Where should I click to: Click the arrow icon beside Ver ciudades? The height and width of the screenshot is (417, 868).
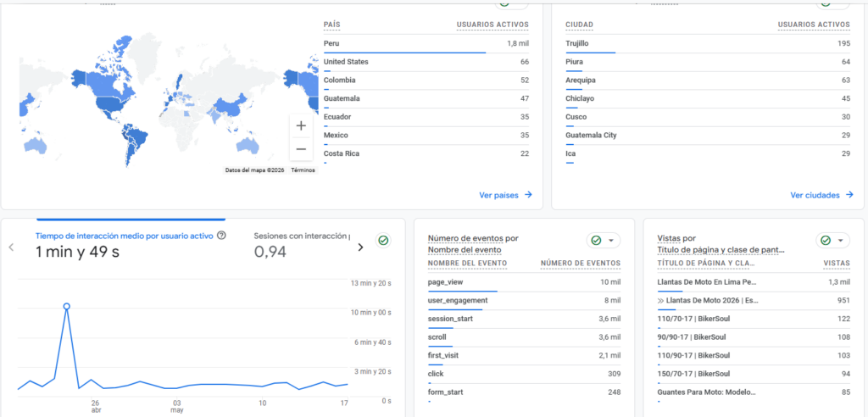click(x=849, y=195)
